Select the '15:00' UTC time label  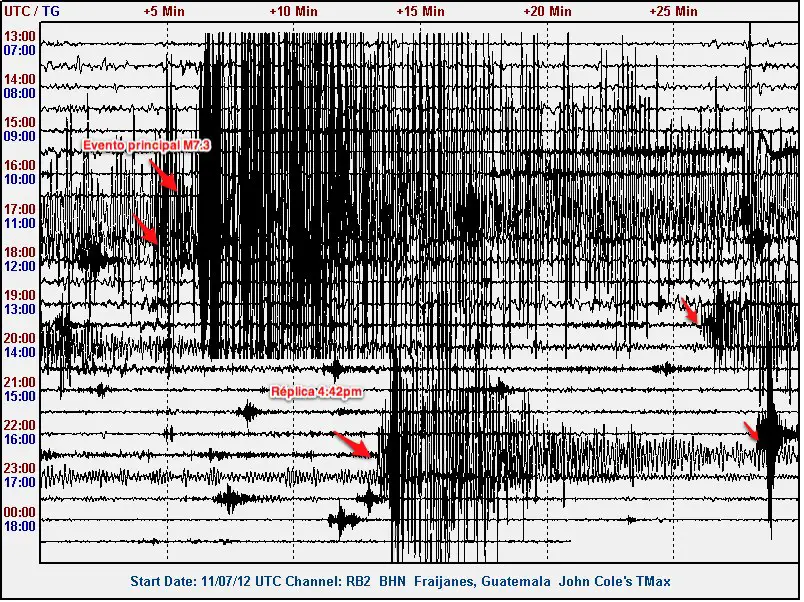[x=20, y=123]
